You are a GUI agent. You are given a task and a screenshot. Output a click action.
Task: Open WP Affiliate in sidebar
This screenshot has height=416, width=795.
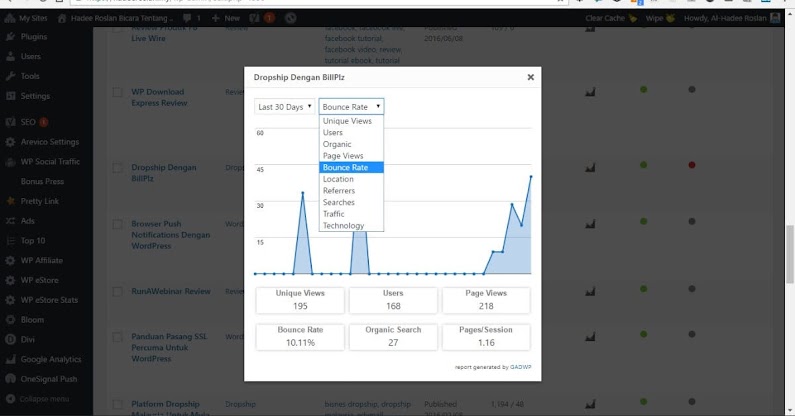click(41, 261)
